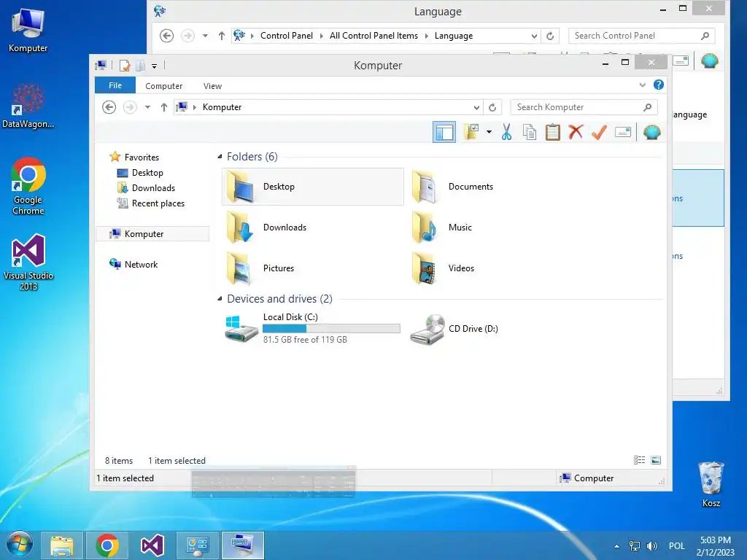The image size is (747, 560).
Task: Collapse the Folders (6) group
Action: [220, 157]
